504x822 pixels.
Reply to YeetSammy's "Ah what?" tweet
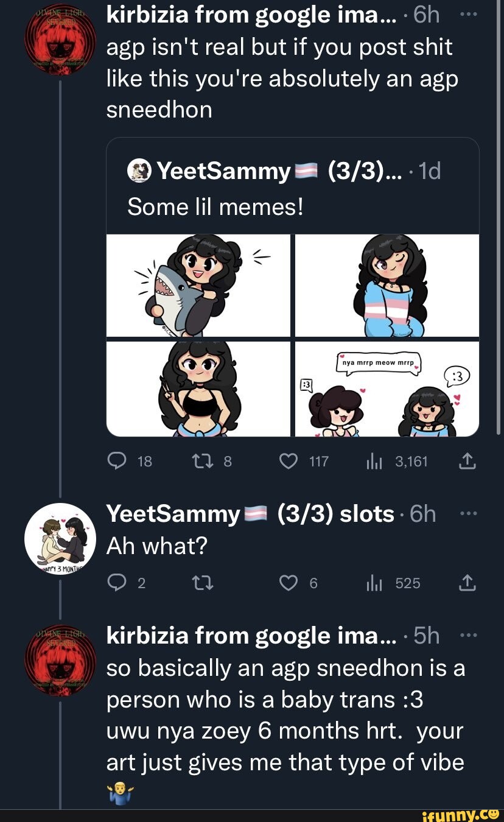117,583
